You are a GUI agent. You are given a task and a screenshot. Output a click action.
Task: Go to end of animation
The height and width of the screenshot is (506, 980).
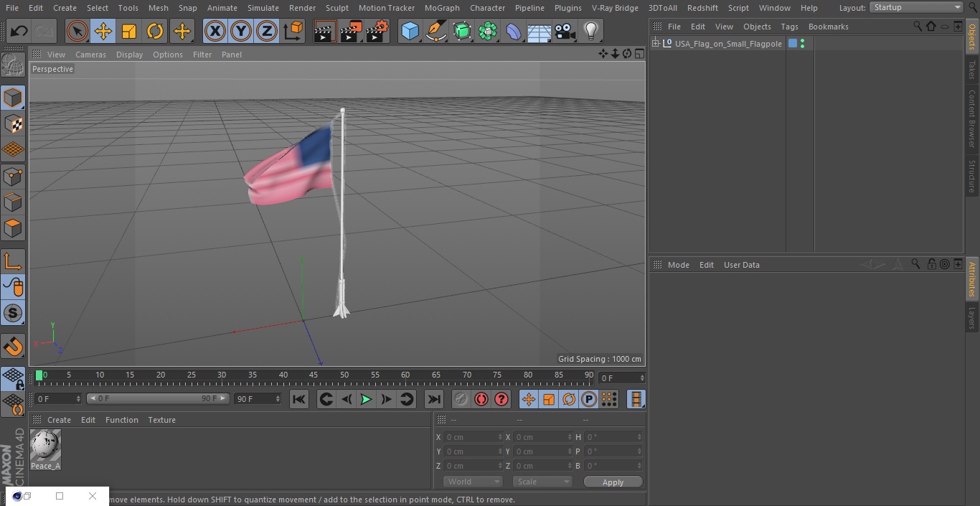[434, 399]
